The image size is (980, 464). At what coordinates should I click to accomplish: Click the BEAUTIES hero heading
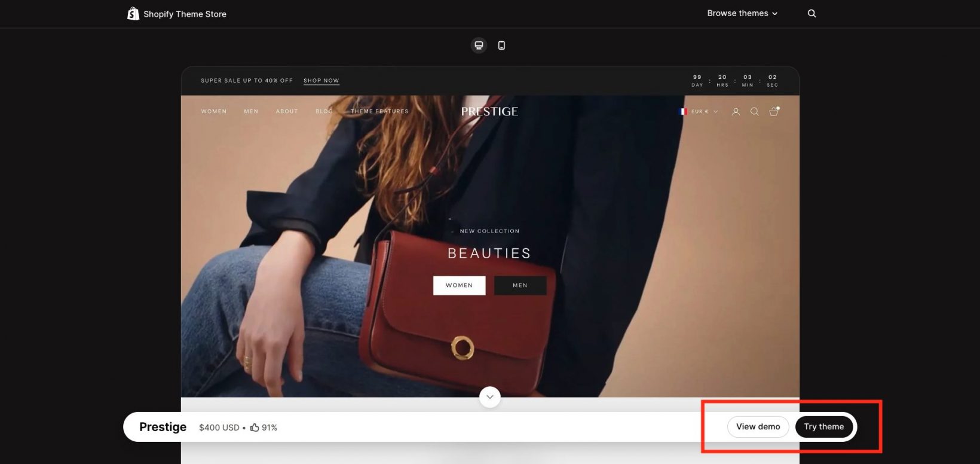coord(489,254)
